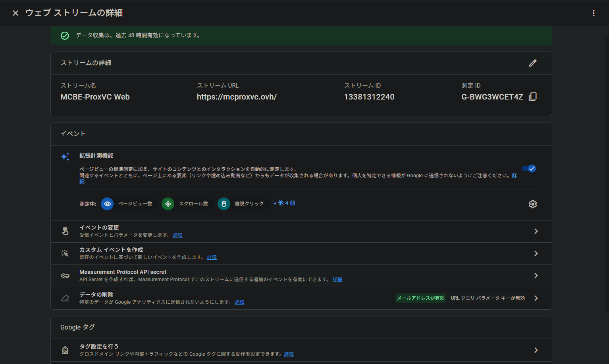The width and height of the screenshot is (609, 364).
Task: Disable the enhanced measurement toggle
Action: (529, 169)
